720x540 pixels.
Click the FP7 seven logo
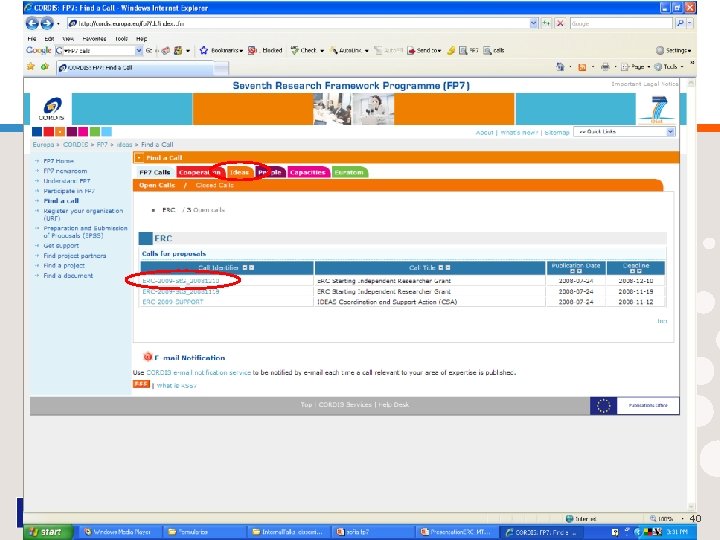(659, 109)
